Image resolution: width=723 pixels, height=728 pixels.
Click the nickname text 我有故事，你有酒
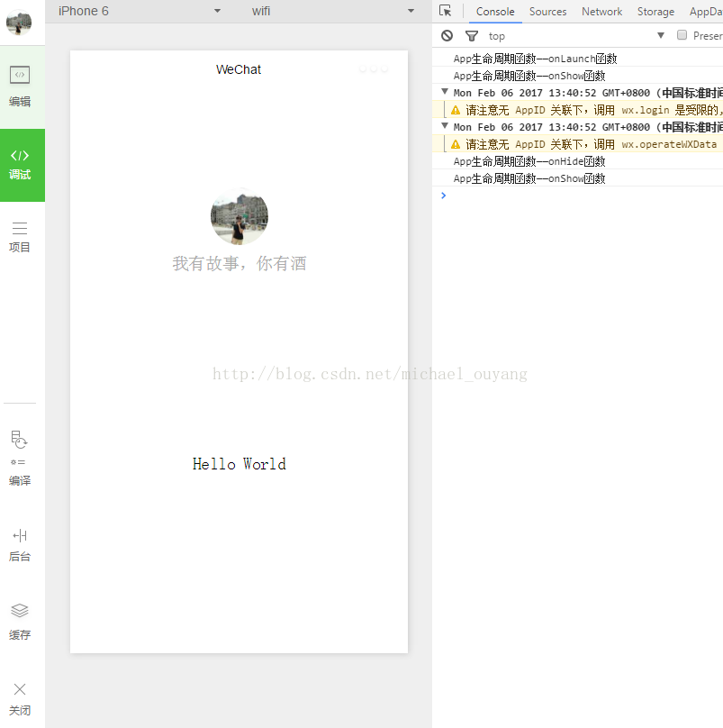pos(239,263)
